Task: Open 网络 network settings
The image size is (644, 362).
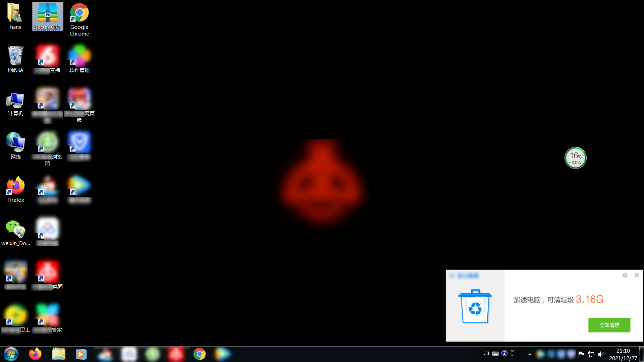Action: pos(15,144)
